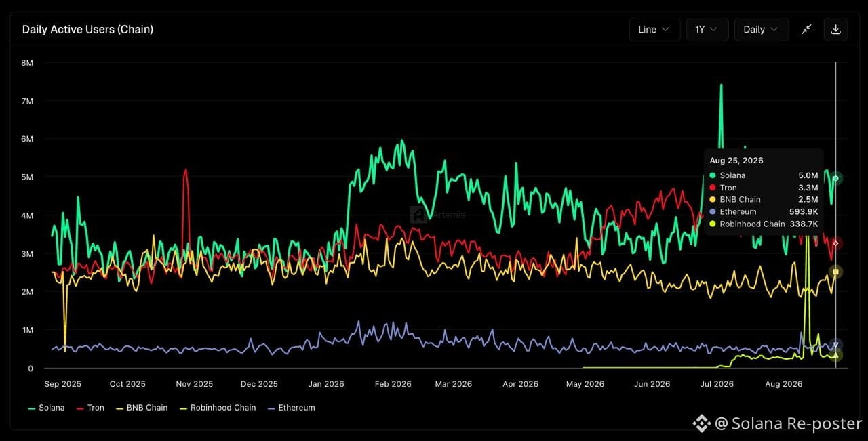Click the Tron data point marker on crosshair
Image resolution: width=868 pixels, height=441 pixels.
836,243
